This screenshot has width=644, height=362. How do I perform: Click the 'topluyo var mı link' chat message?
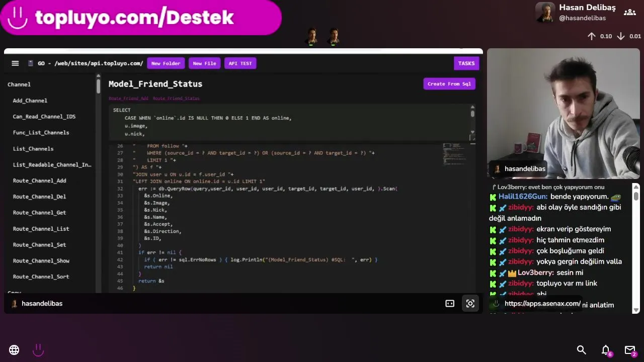tap(567, 284)
